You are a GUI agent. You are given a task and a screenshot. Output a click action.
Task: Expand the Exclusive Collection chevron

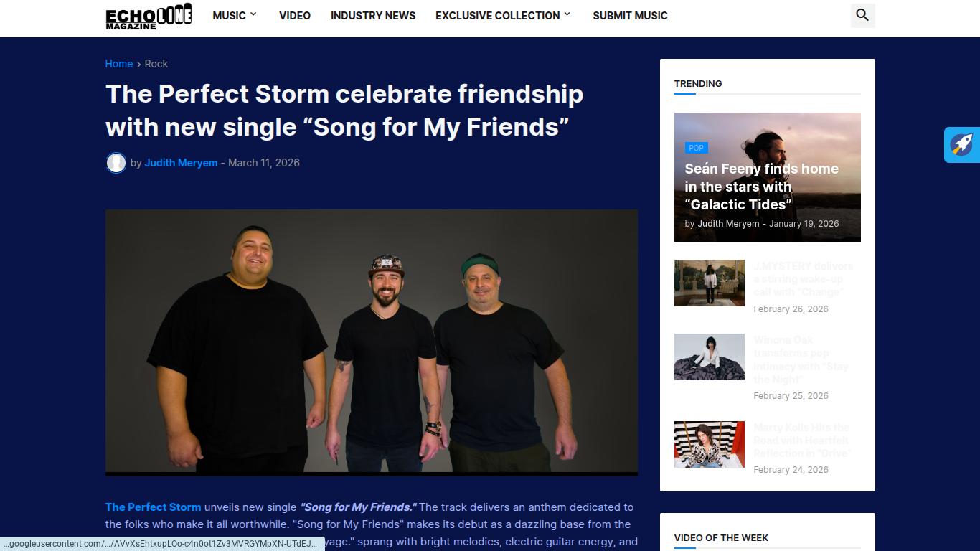[x=567, y=14]
